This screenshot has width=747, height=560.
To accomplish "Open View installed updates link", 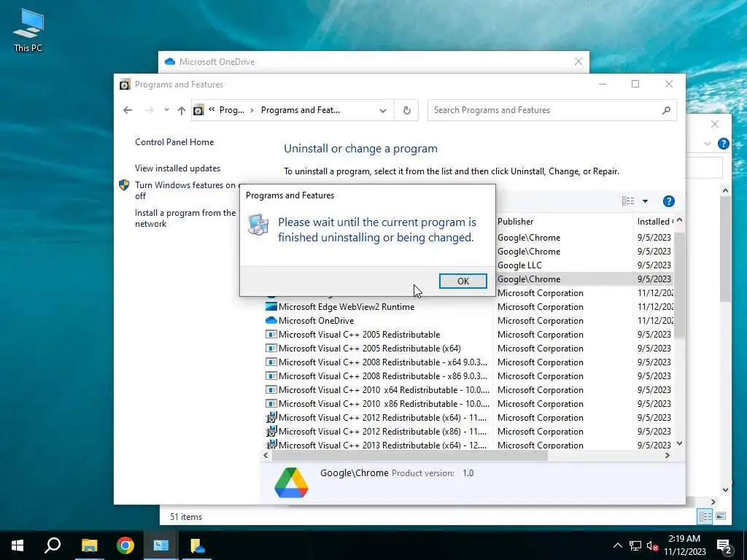I will (177, 168).
